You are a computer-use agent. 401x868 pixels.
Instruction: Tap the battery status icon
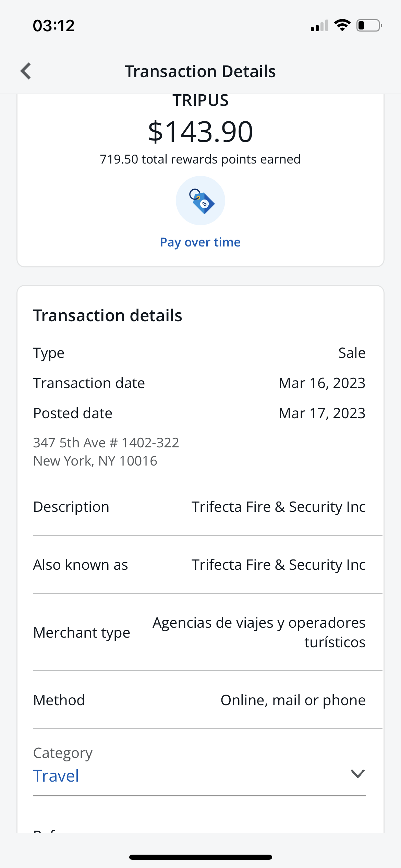coord(369,26)
